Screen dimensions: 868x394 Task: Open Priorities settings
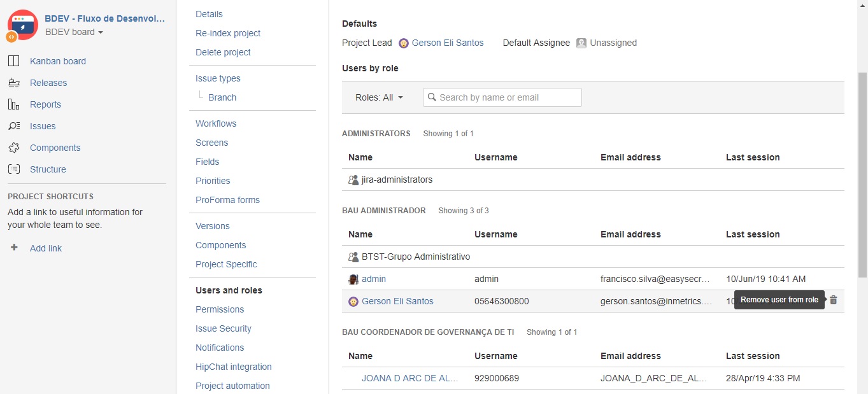pyautogui.click(x=213, y=181)
